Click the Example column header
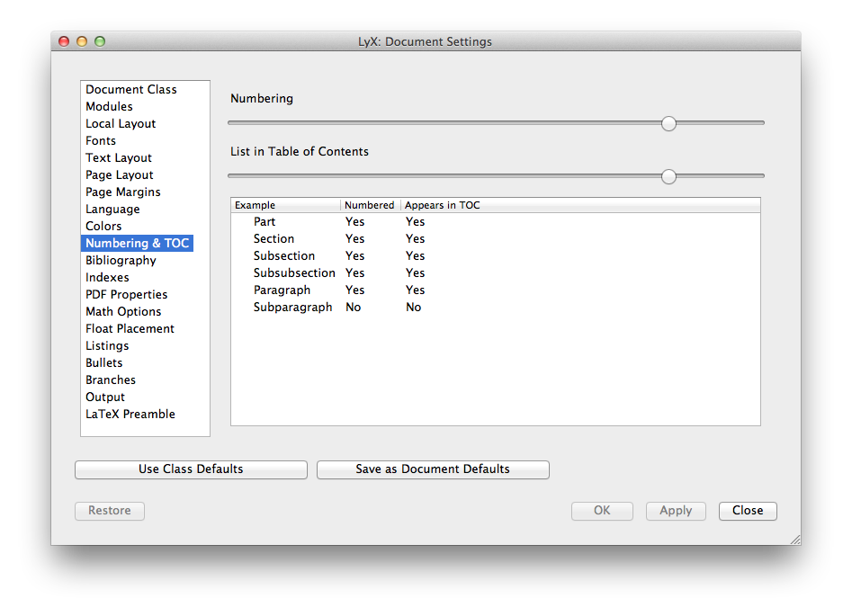852x616 pixels. [x=286, y=205]
